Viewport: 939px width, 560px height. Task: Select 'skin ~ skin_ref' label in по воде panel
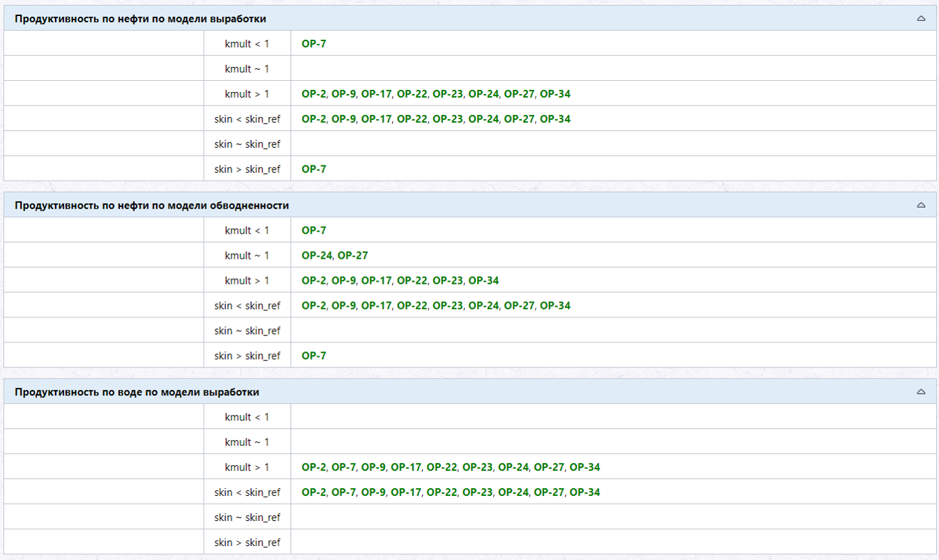[247, 517]
